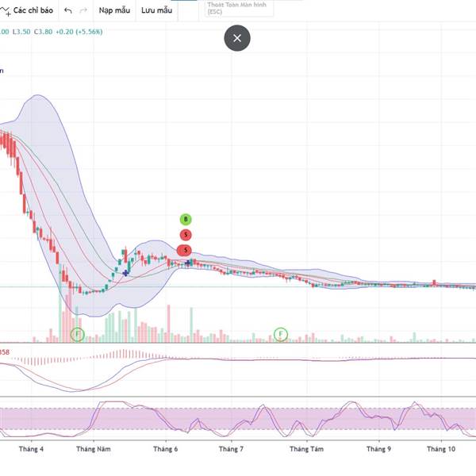Click the lower red S marker

tap(185, 251)
